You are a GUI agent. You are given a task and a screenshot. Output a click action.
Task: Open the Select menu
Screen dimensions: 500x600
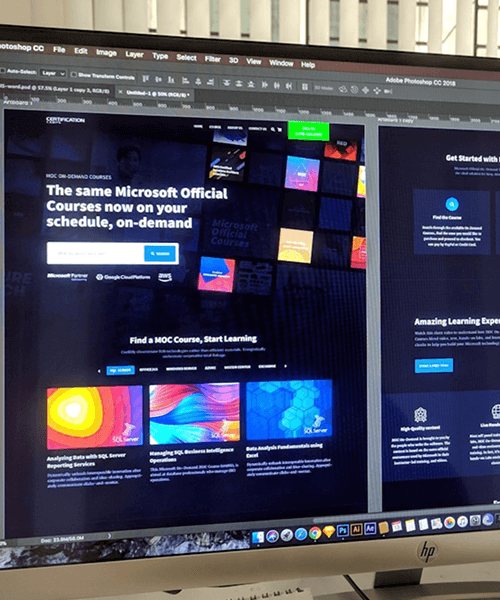[x=186, y=57]
